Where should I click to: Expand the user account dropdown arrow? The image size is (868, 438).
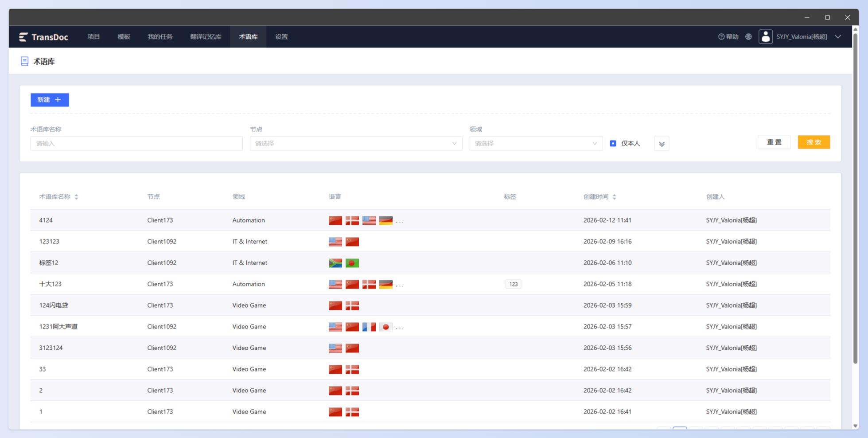(x=838, y=37)
